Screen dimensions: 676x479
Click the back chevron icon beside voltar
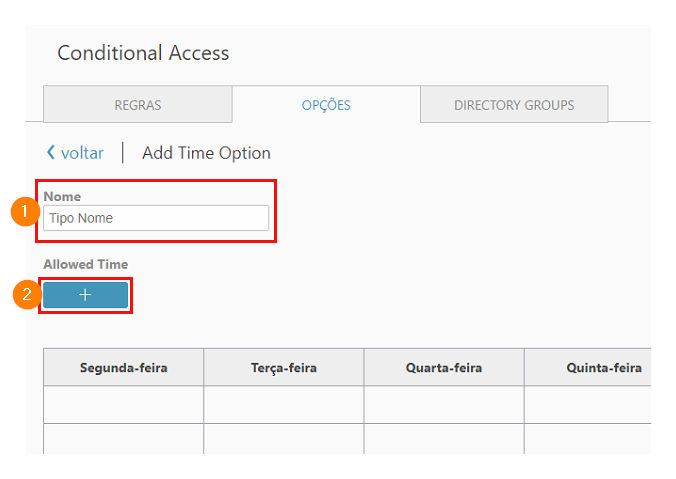click(x=51, y=152)
